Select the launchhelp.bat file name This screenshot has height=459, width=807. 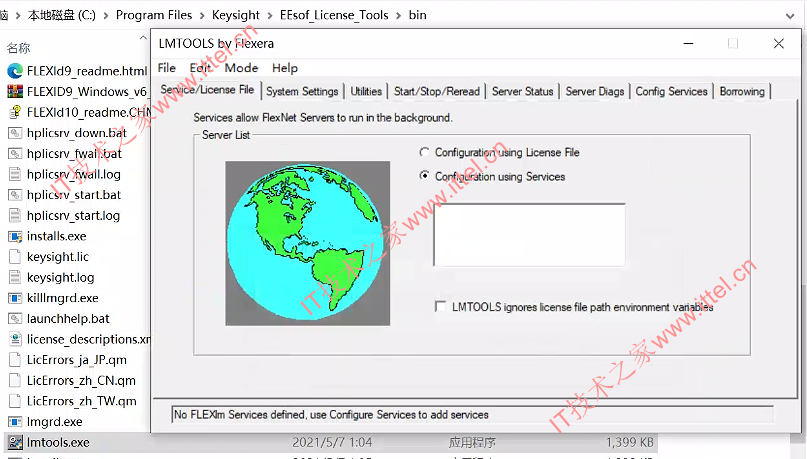point(68,319)
